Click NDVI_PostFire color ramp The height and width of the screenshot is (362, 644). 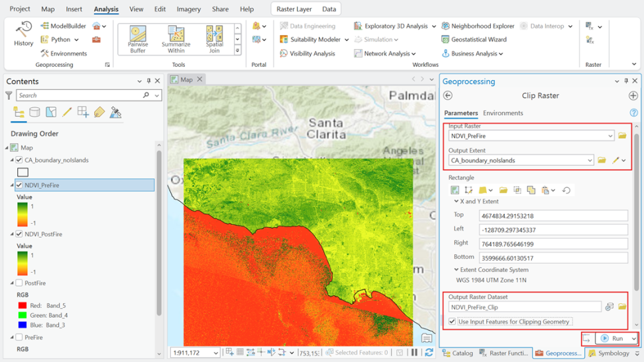(22, 263)
